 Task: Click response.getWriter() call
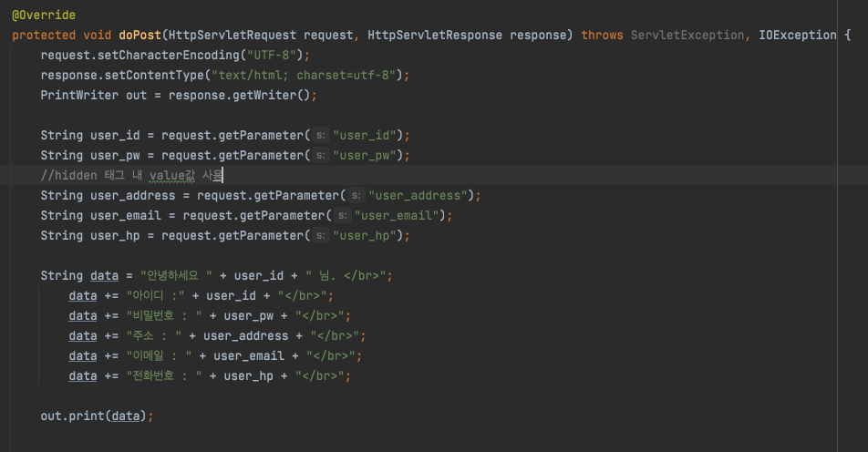click(239, 95)
